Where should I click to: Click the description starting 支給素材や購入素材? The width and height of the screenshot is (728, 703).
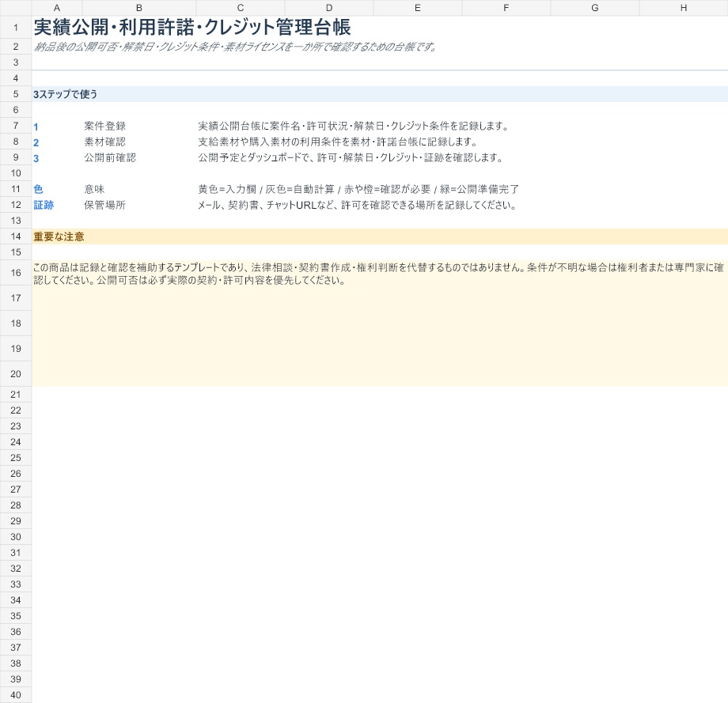pos(338,142)
